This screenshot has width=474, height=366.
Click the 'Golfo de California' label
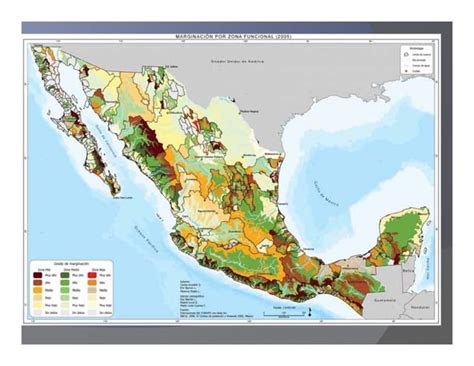[105, 141]
